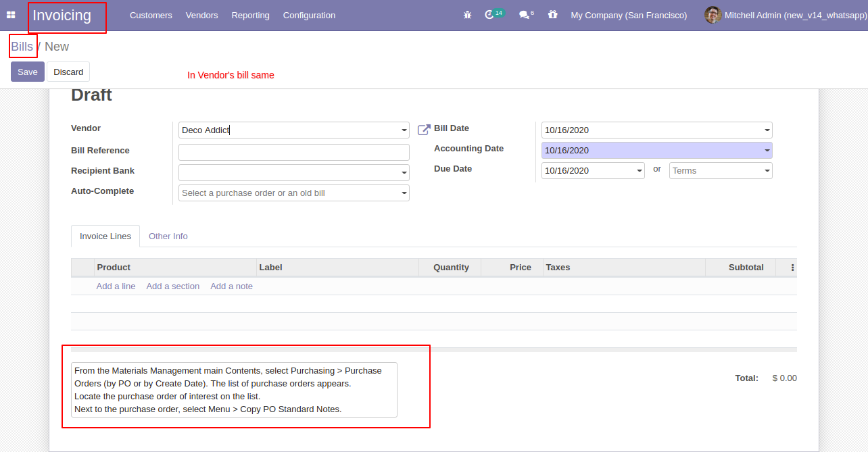The height and width of the screenshot is (452, 868).
Task: Open the apps grid menu icon
Action: pos(11,15)
